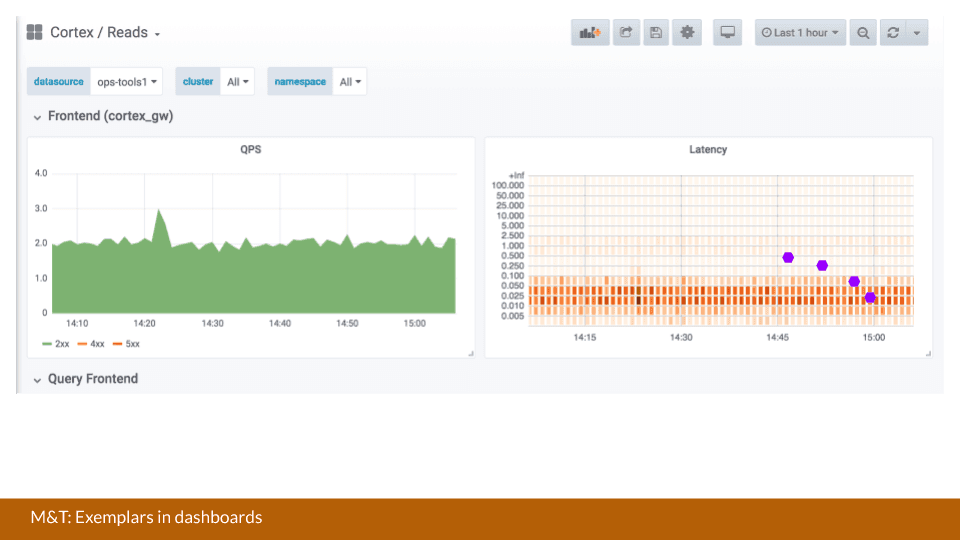Click the 4.0 label on QPS axis
This screenshot has height=540, width=960.
coord(41,173)
